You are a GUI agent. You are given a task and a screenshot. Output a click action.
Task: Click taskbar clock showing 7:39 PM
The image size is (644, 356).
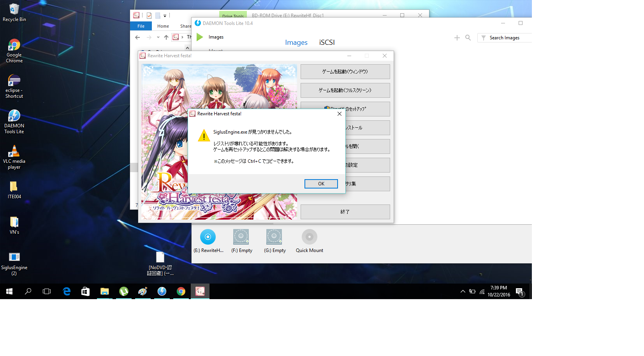click(x=499, y=291)
